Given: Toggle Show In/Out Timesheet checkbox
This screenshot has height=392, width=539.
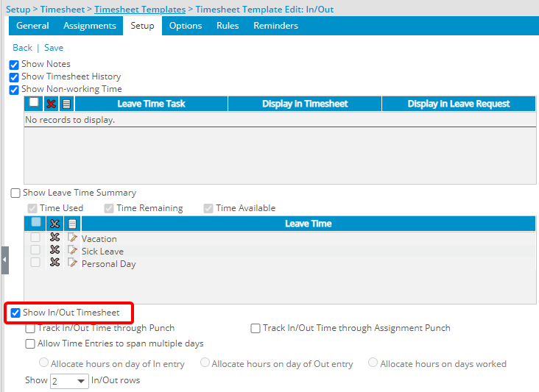Looking at the screenshot, I should pos(15,313).
